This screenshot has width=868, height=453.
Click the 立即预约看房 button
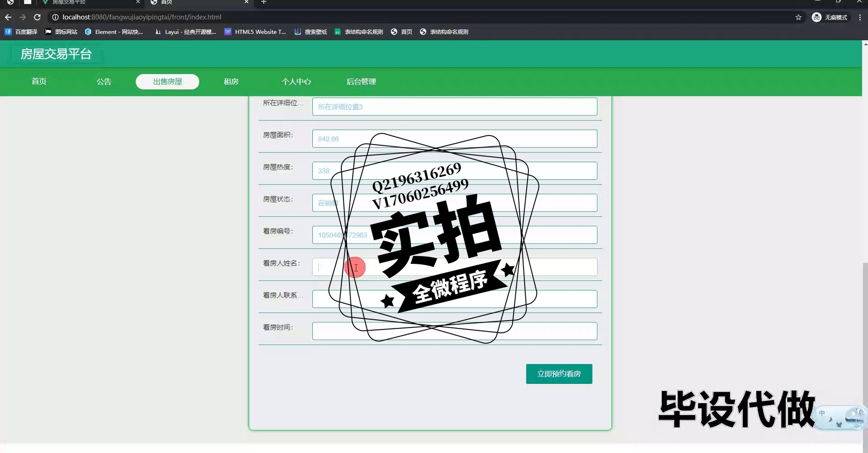[559, 374]
